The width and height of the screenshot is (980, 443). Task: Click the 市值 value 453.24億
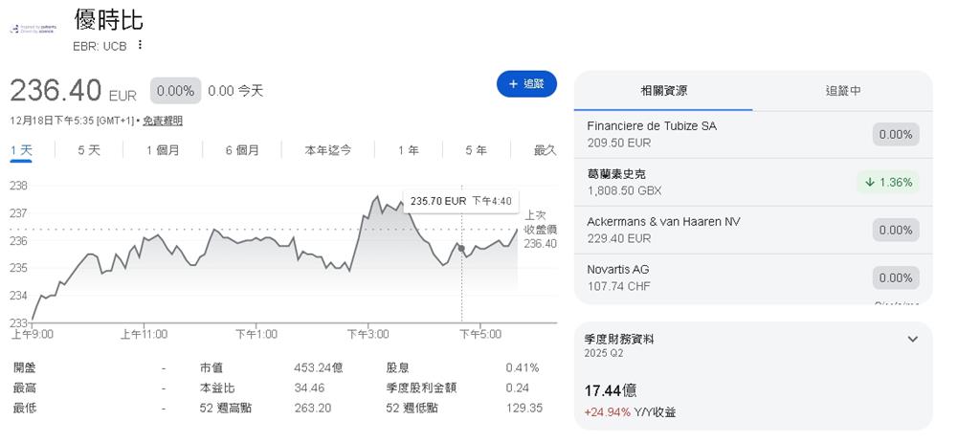(x=318, y=368)
